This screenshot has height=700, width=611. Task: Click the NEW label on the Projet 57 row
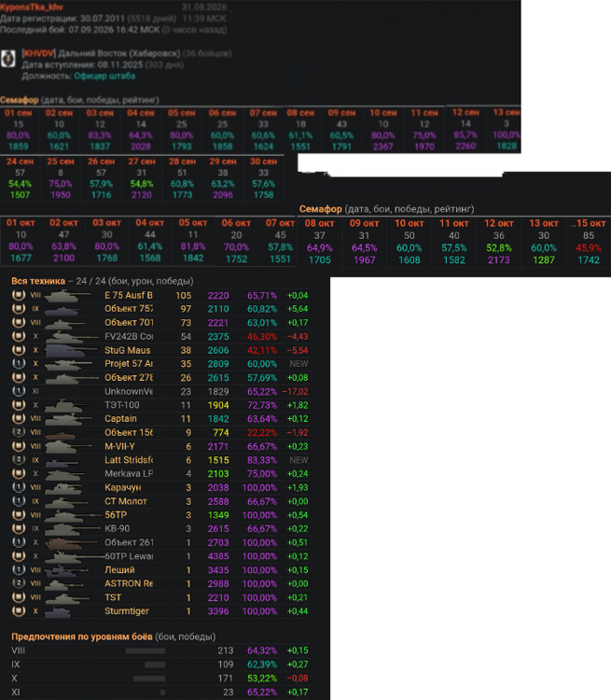[299, 364]
